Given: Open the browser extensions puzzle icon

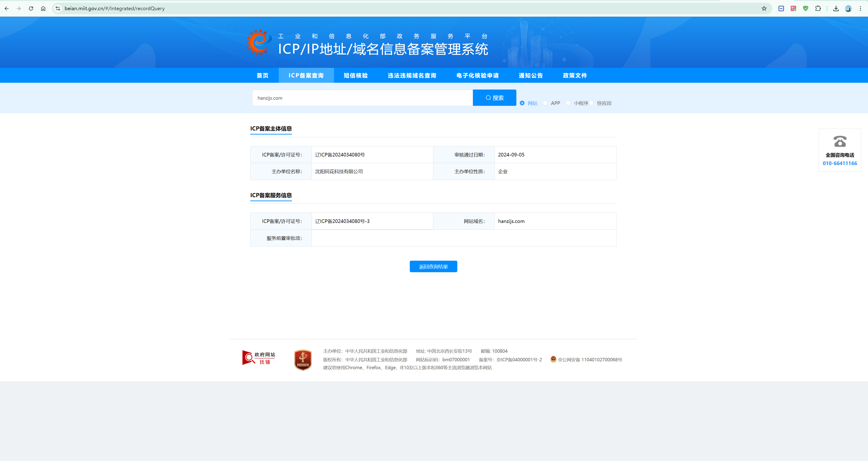Looking at the screenshot, I should click(818, 8).
